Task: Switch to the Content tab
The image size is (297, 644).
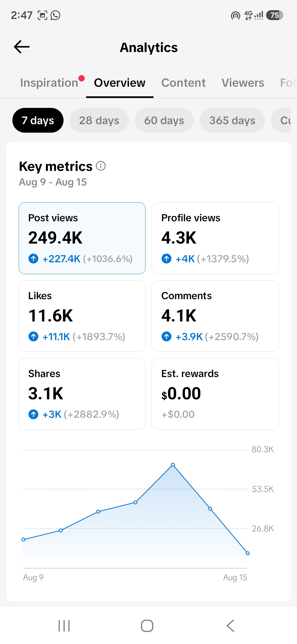Action: (183, 83)
